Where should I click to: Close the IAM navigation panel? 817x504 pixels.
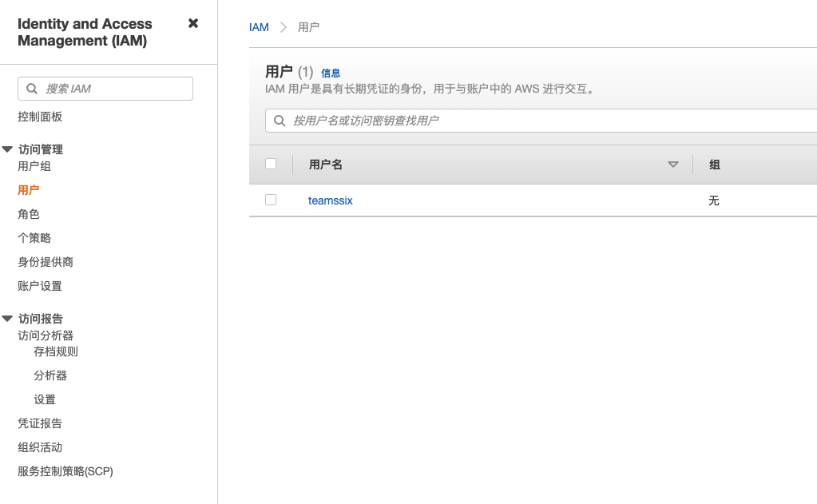pyautogui.click(x=192, y=23)
